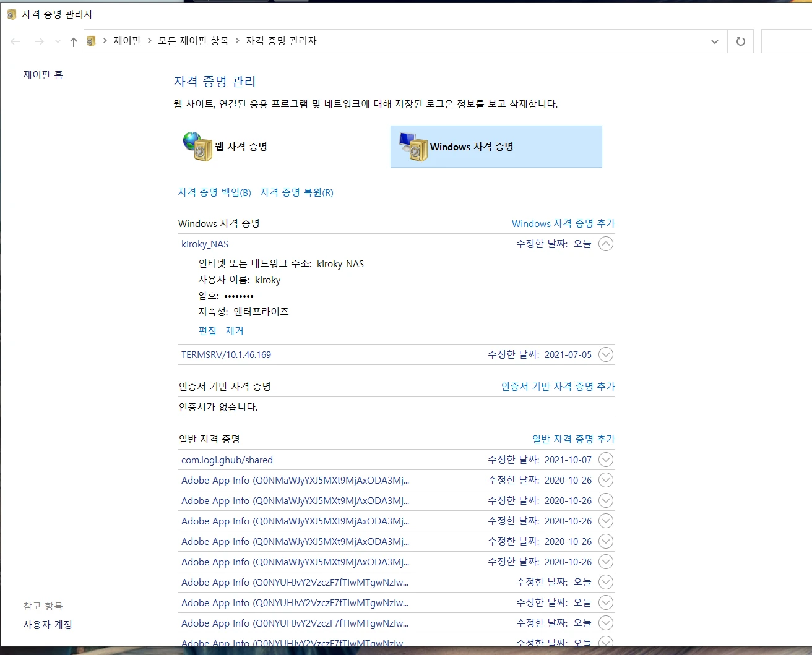
Task: Click the Windows Credentials computer vault icon
Action: 413,147
